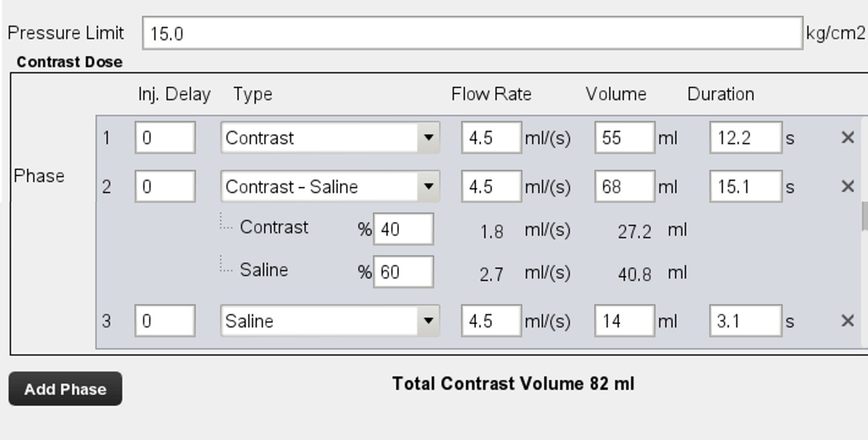
Task: Select the phase 1 Inj. Delay field
Action: click(x=165, y=138)
